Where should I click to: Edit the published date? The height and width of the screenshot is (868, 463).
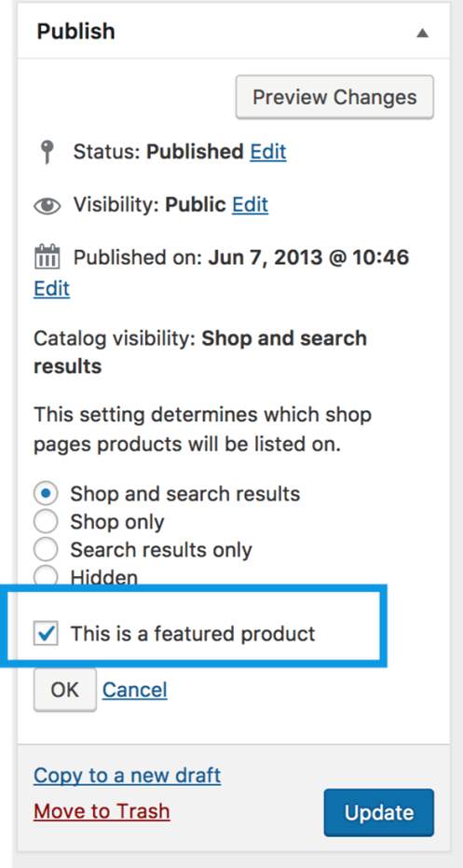point(51,288)
